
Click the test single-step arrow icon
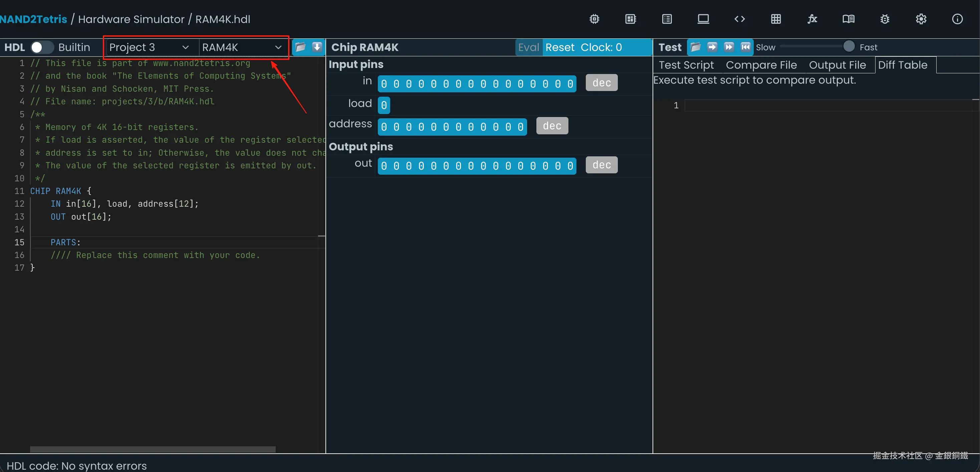coord(712,47)
